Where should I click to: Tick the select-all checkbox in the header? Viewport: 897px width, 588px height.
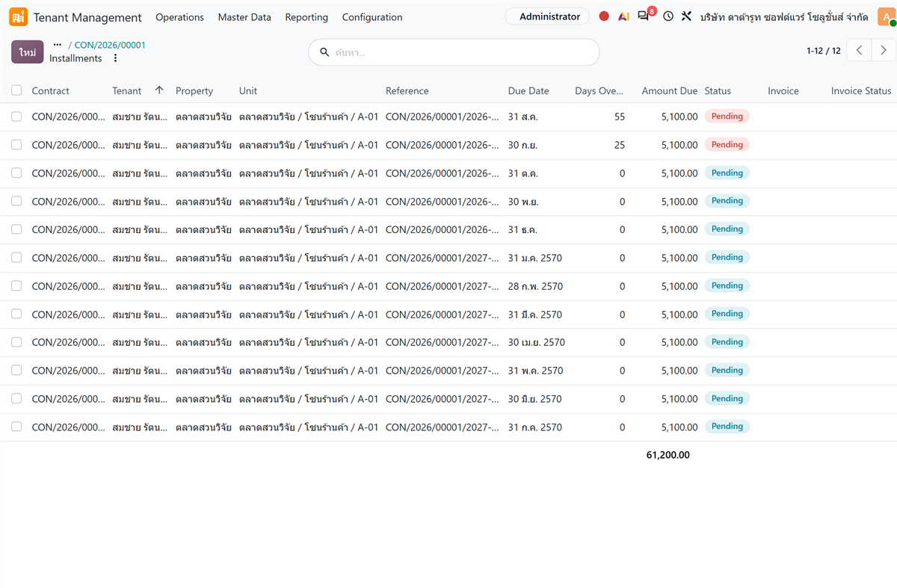click(16, 90)
